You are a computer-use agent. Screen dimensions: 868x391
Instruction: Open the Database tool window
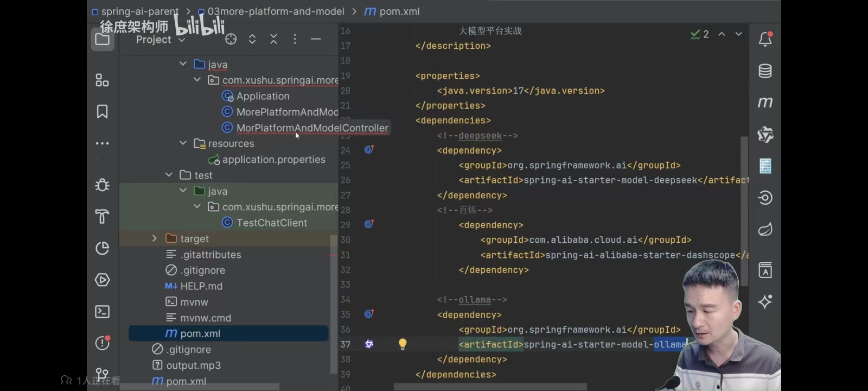click(765, 71)
